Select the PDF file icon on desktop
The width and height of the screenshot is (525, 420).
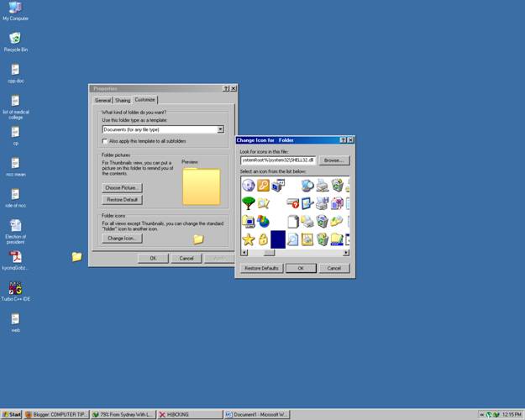point(15,260)
